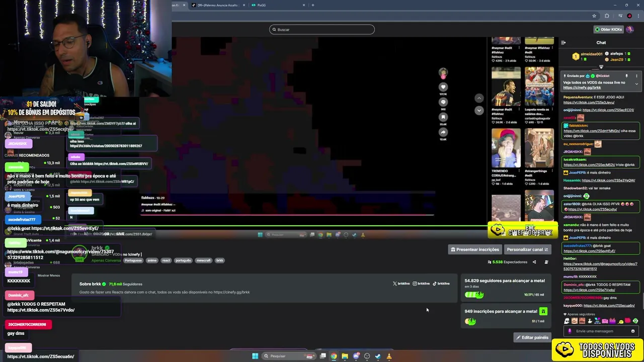Expand the pinned Kicklet message chevron

point(636,84)
